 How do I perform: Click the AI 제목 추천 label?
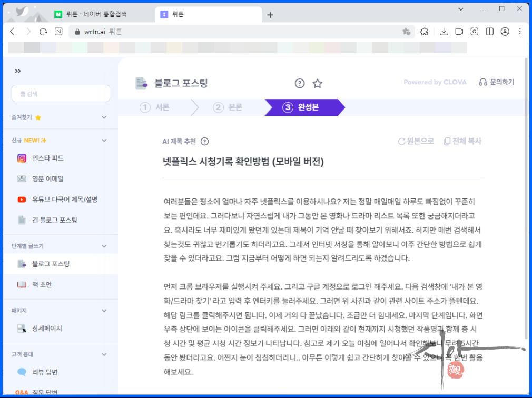point(179,142)
